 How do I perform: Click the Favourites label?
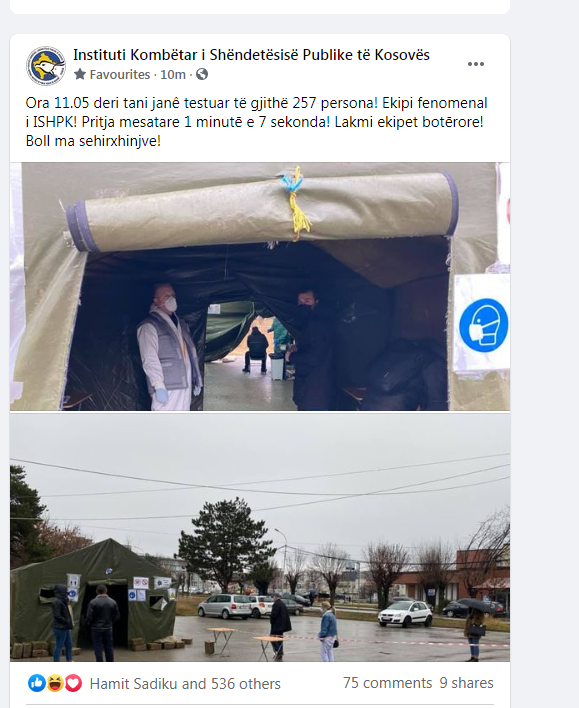(x=120, y=75)
